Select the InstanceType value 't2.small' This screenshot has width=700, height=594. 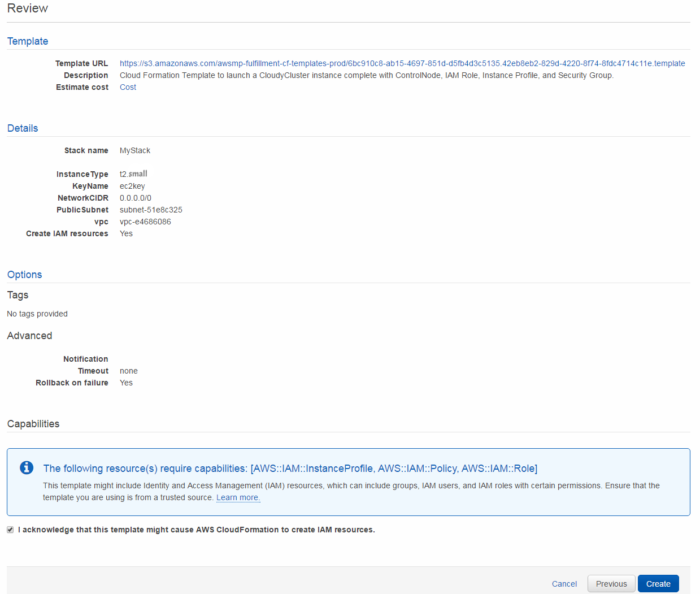click(133, 174)
